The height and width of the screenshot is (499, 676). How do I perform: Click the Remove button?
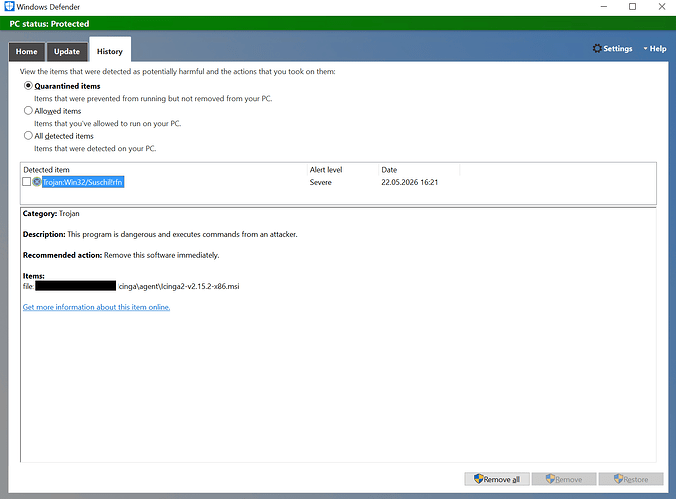coord(564,479)
